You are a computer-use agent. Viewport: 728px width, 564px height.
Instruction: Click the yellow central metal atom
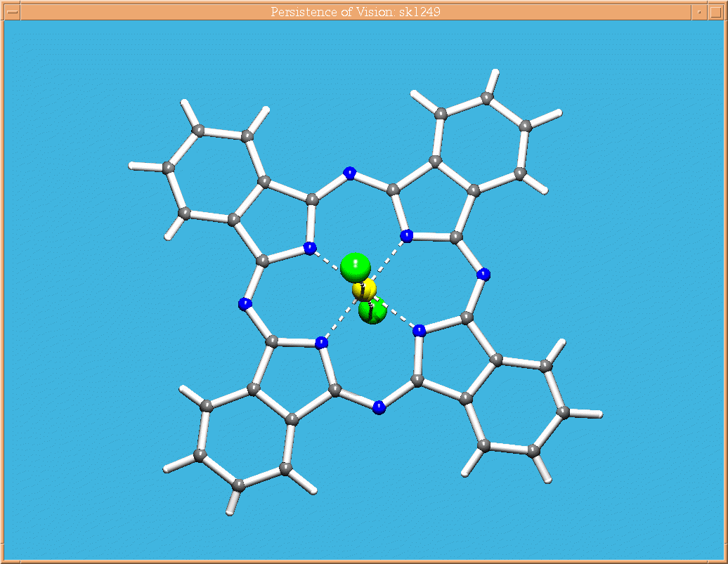[x=364, y=289]
